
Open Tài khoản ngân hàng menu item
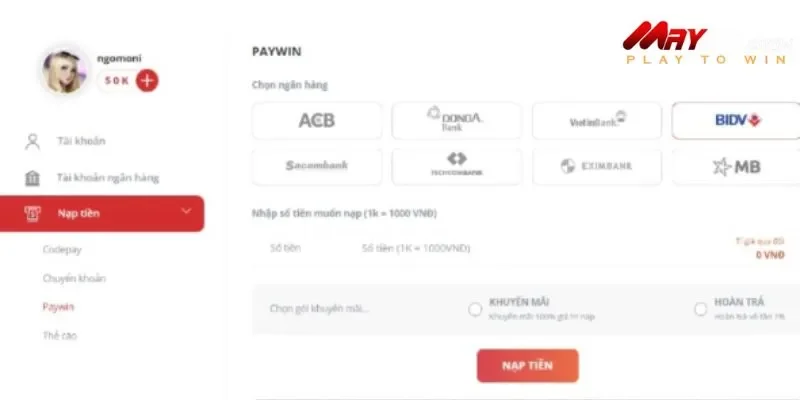point(107,178)
